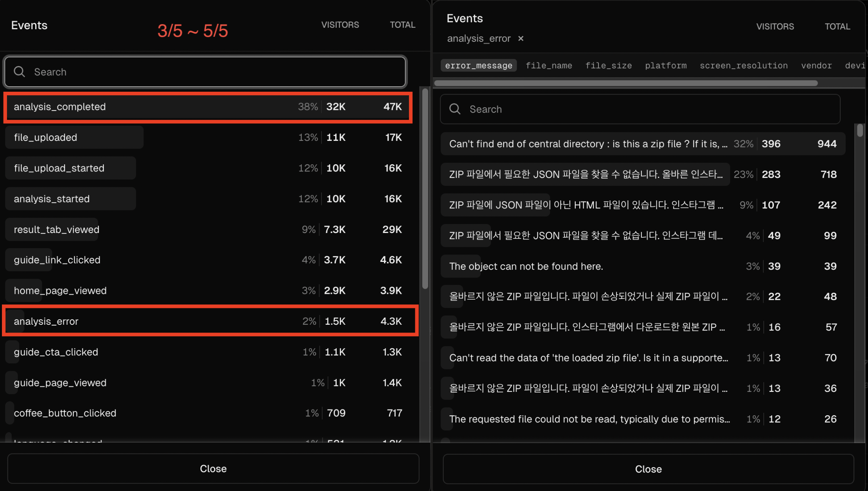Remove the analysis_error filter with the x icon

point(521,39)
